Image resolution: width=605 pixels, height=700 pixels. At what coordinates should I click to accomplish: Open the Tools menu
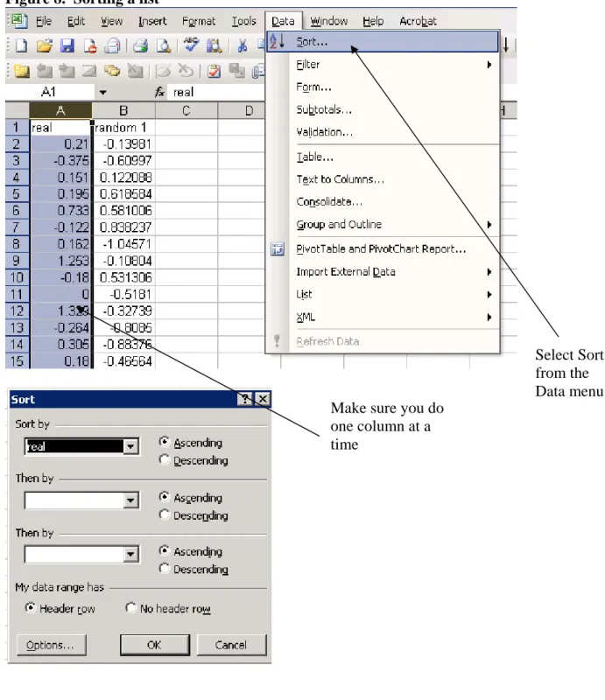[x=243, y=21]
